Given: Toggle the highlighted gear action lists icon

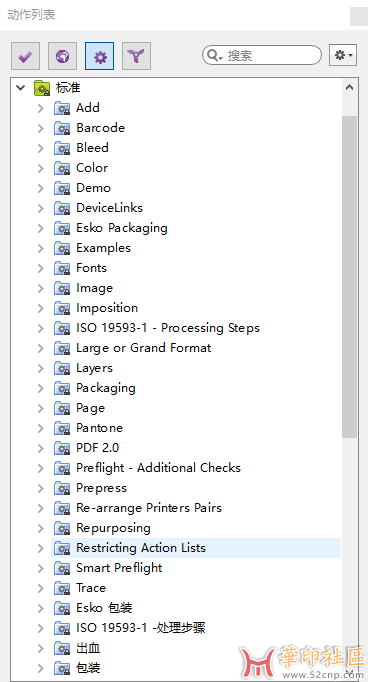Looking at the screenshot, I should pyautogui.click(x=100, y=56).
